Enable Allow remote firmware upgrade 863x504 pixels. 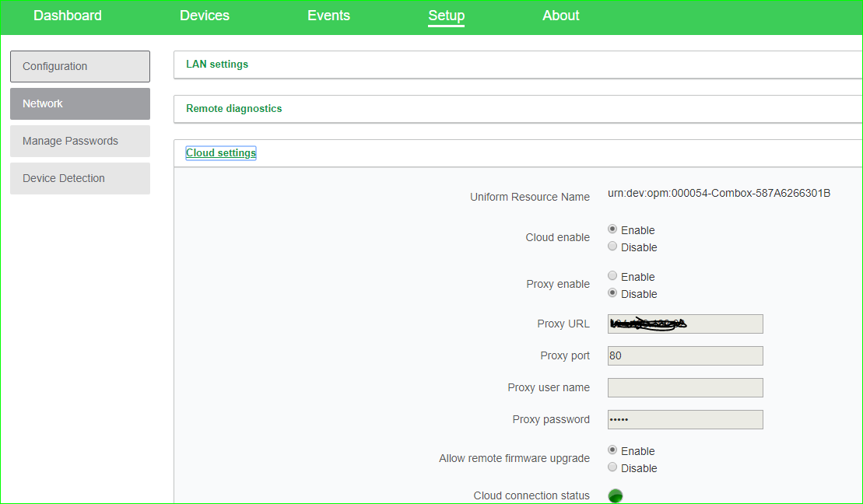[x=612, y=450]
